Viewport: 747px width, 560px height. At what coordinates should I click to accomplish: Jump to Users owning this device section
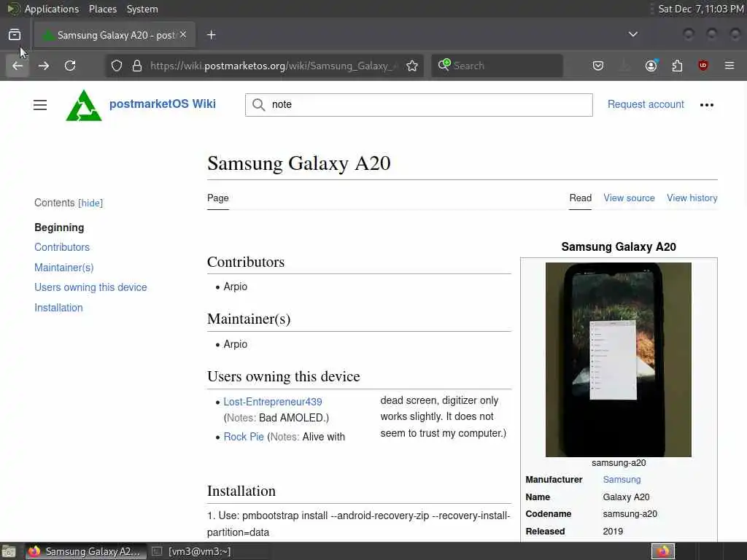click(x=90, y=287)
